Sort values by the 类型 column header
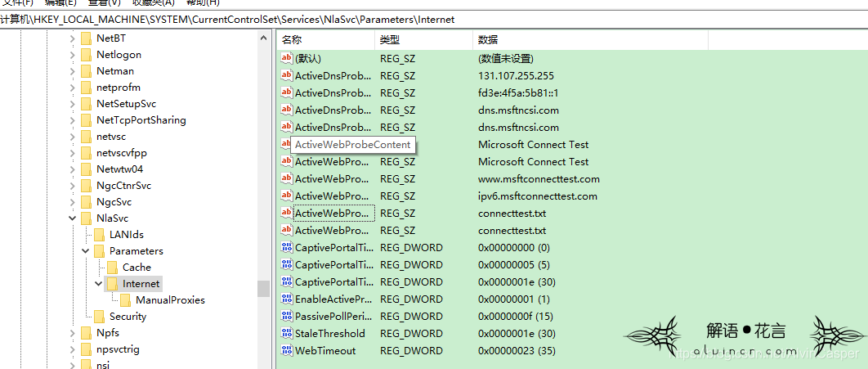This screenshot has height=369, width=868. pyautogui.click(x=424, y=40)
